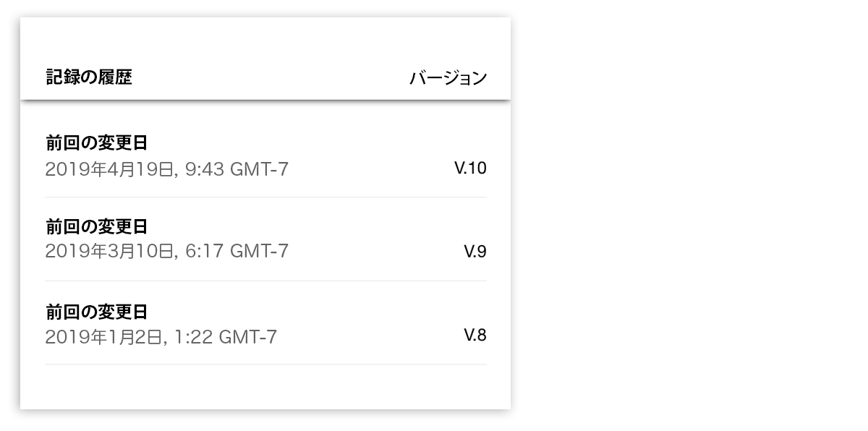The image size is (868, 431).
Task: Click 前回の変更日 label above the March date
Action: point(97,227)
